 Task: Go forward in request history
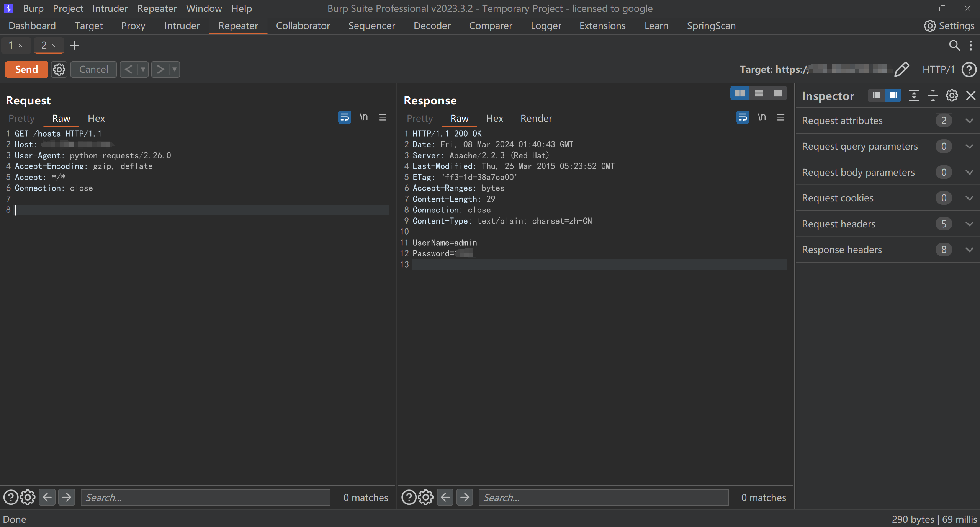[160, 69]
